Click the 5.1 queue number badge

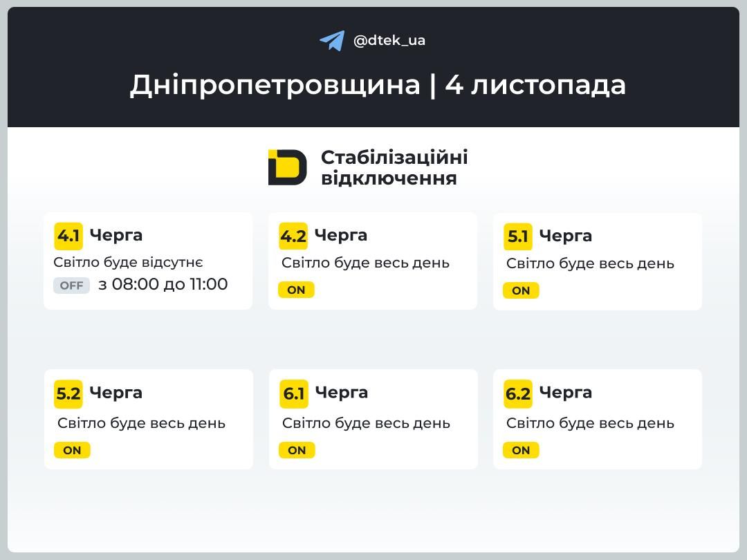(518, 236)
